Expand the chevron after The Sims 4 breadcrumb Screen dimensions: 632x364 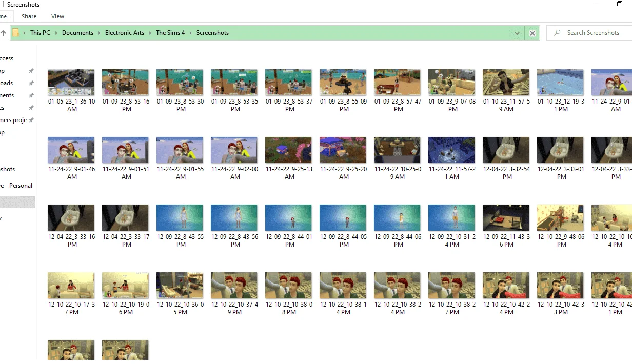(190, 33)
